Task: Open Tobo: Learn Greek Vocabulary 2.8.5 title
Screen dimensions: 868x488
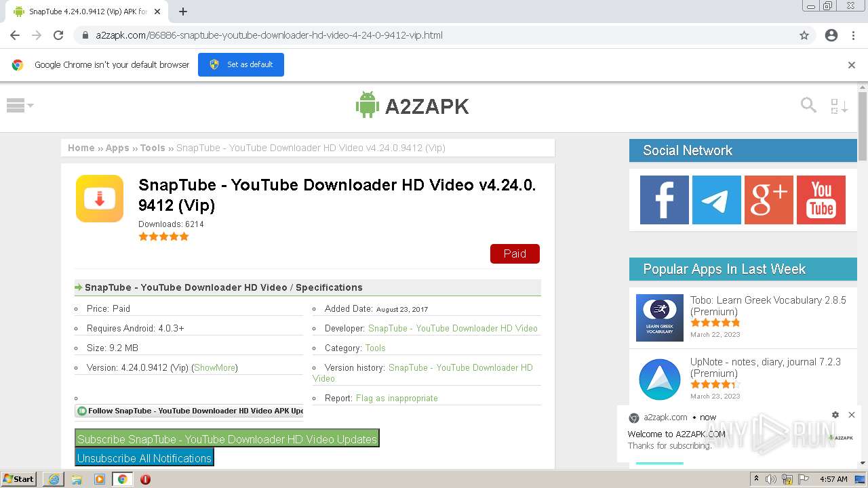Action: (768, 306)
